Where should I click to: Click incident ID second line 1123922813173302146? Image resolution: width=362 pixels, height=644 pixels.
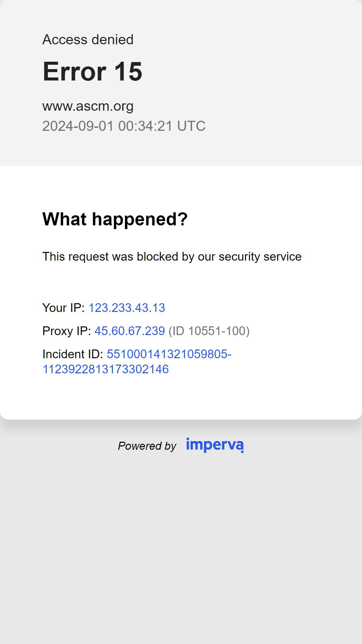pos(106,369)
